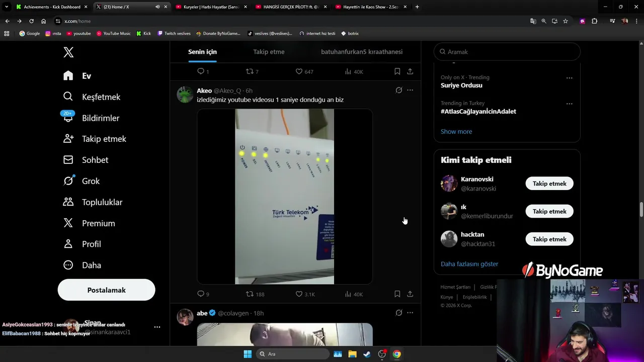This screenshot has height=362, width=644.
Task: Reload the page
Action: coord(31,21)
